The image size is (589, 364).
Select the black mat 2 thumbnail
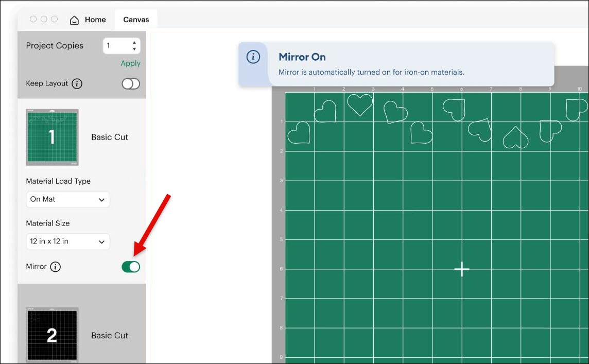pos(52,335)
